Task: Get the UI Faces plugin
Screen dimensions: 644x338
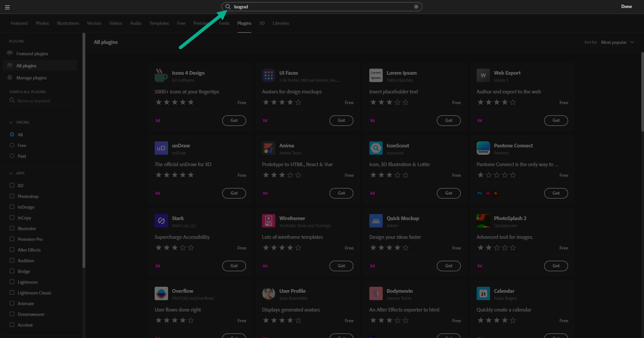Action: (341, 121)
